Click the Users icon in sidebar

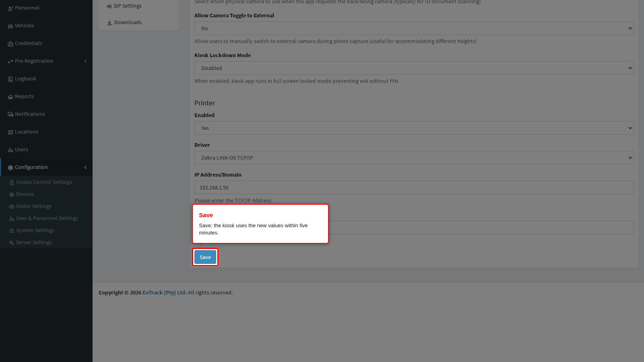coord(10,150)
